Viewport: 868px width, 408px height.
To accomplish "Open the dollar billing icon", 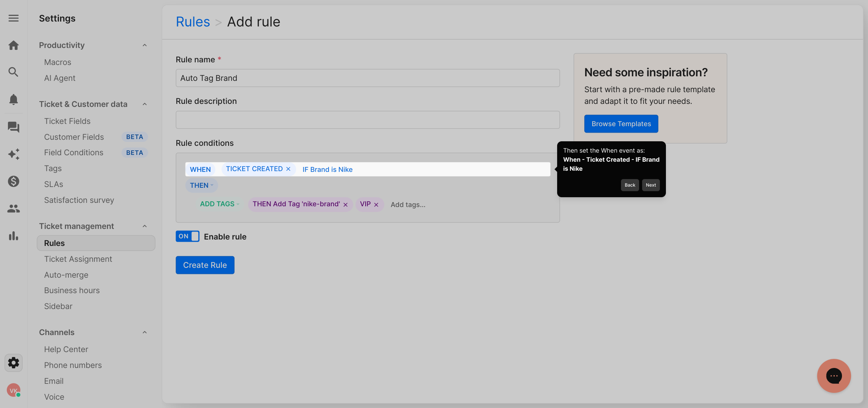I will [14, 181].
